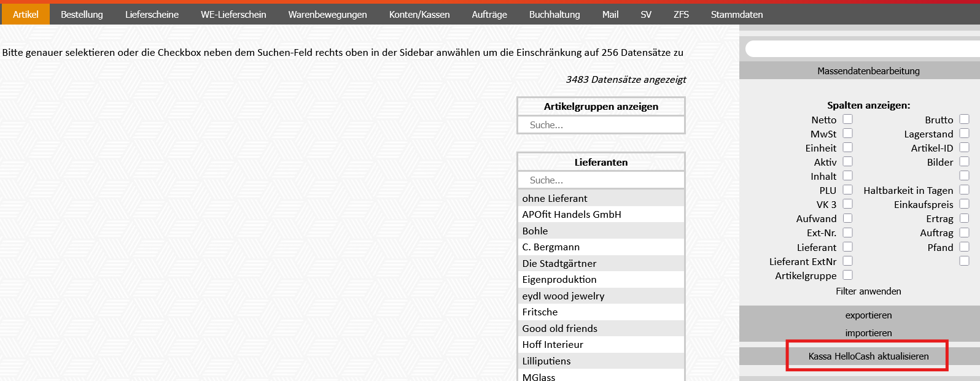Tick the Artikelgruppe column checkbox
The height and width of the screenshot is (381, 980).
(847, 275)
